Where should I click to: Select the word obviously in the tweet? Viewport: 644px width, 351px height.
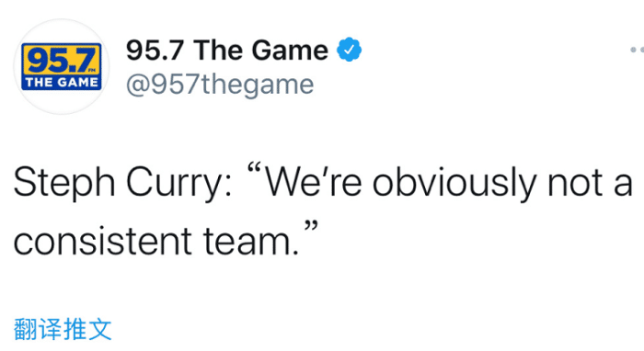coord(454,184)
